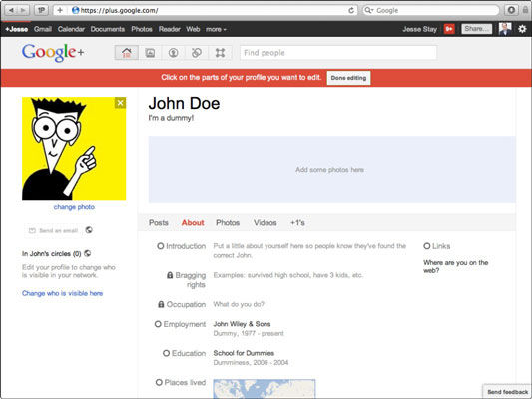Image resolution: width=532 pixels, height=399 pixels.
Task: Switch to the +1's tab
Action: click(x=297, y=223)
